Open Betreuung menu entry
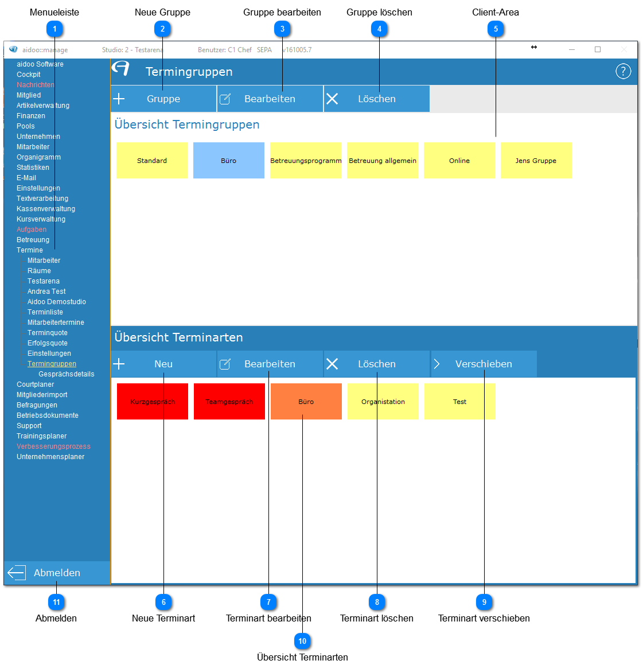 pyautogui.click(x=33, y=240)
